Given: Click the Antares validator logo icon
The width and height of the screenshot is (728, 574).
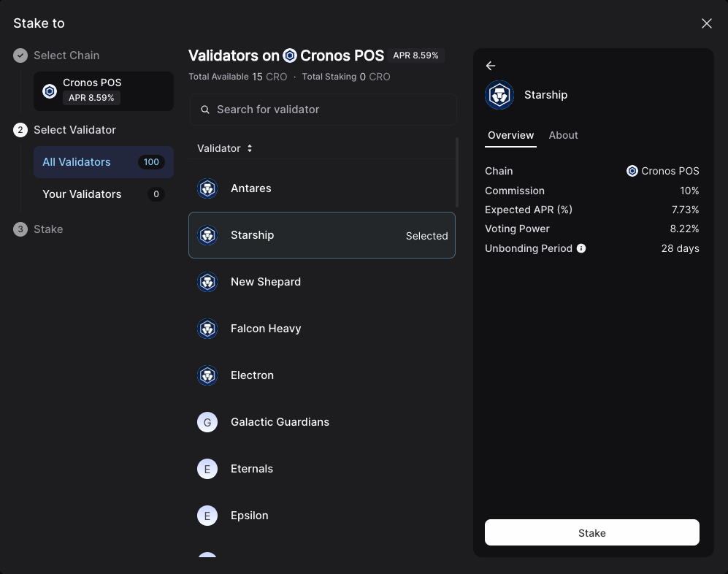Looking at the screenshot, I should point(207,188).
